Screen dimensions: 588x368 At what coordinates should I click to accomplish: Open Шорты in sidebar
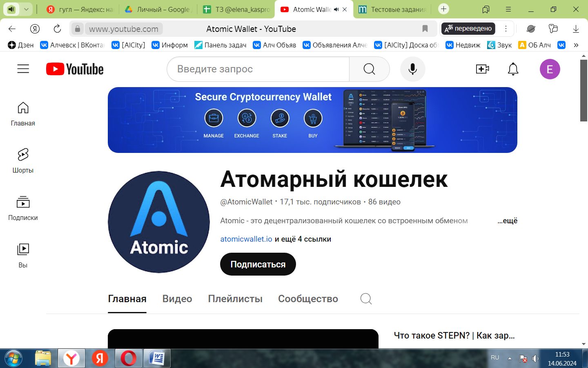tap(23, 161)
